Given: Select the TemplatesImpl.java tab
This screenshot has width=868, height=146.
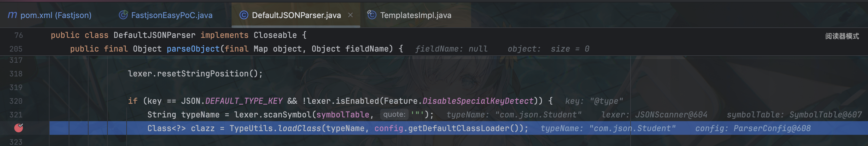Looking at the screenshot, I should pos(415,15).
